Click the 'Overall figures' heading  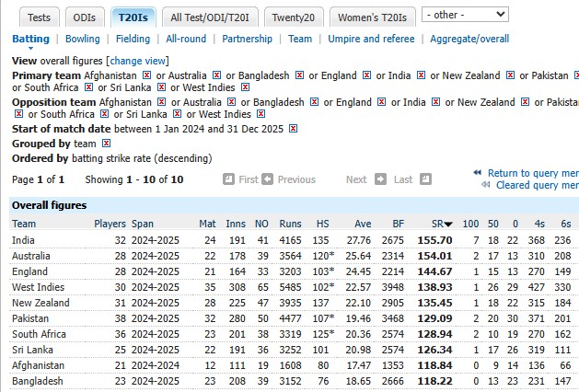50,205
